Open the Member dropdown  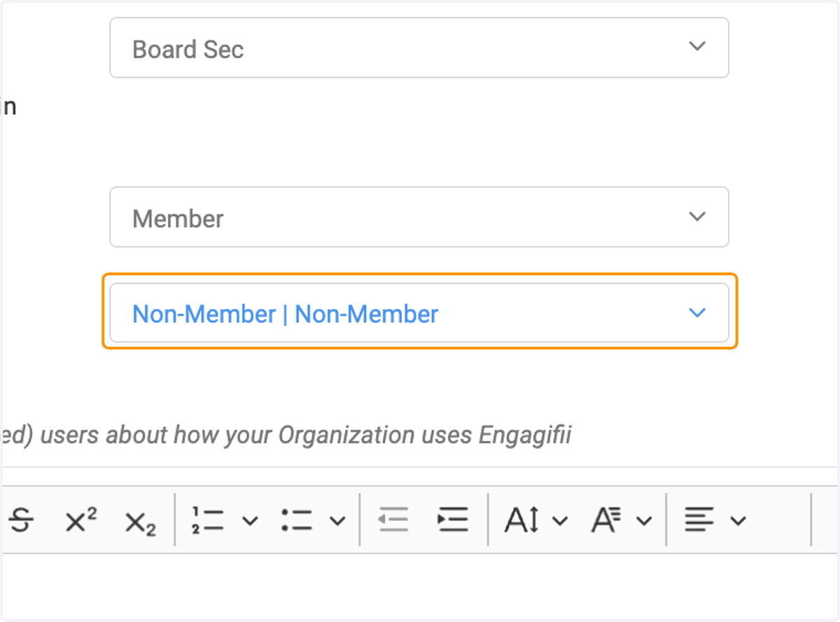pos(419,217)
